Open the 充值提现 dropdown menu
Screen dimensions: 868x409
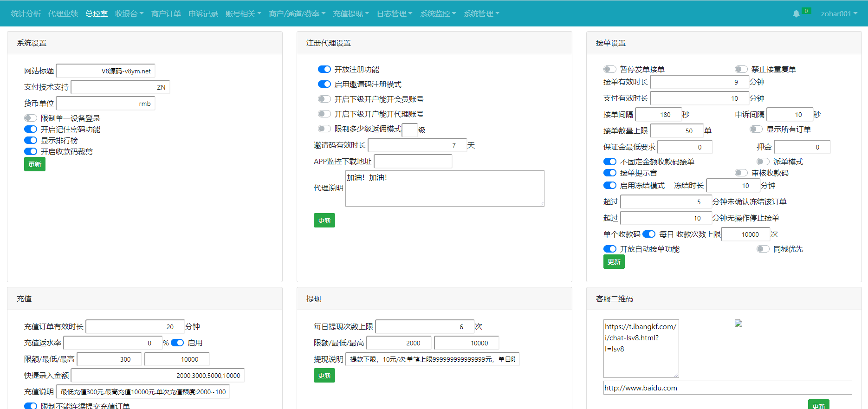pyautogui.click(x=350, y=14)
